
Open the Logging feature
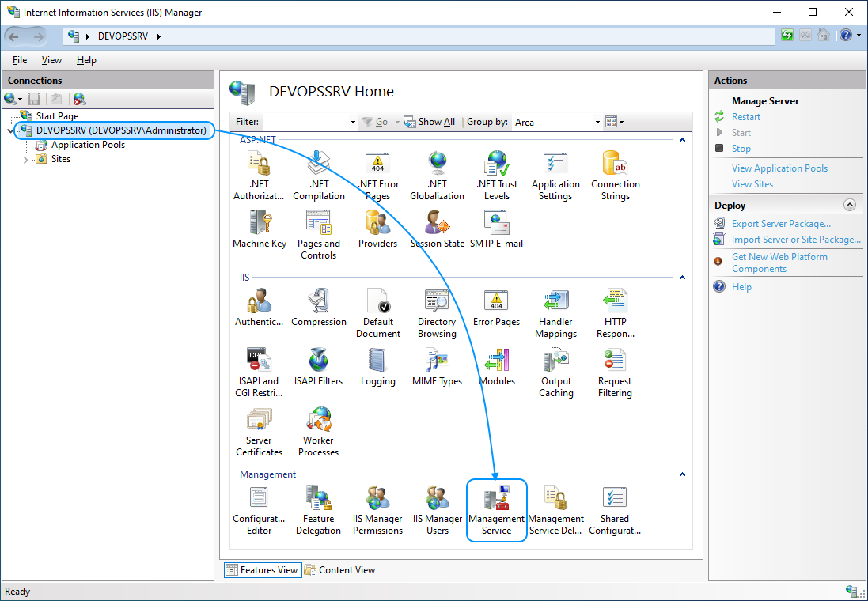pos(378,367)
